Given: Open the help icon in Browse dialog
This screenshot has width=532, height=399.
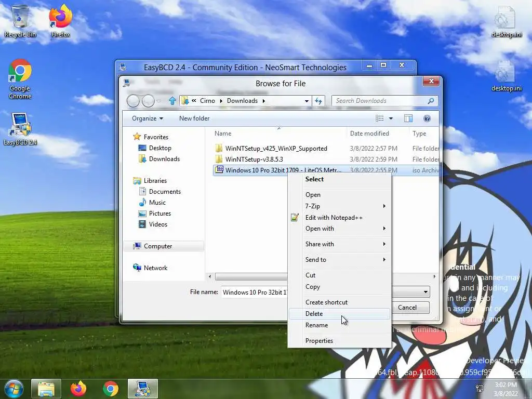Looking at the screenshot, I should click(427, 118).
